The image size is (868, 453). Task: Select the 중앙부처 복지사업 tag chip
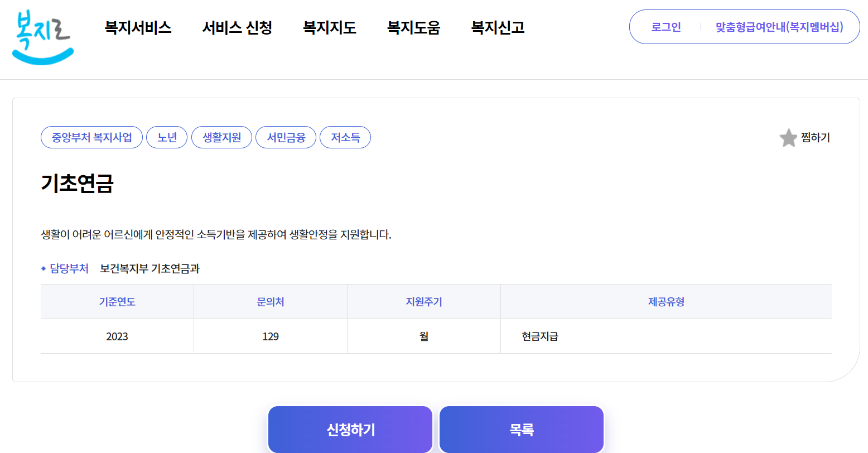coord(91,137)
